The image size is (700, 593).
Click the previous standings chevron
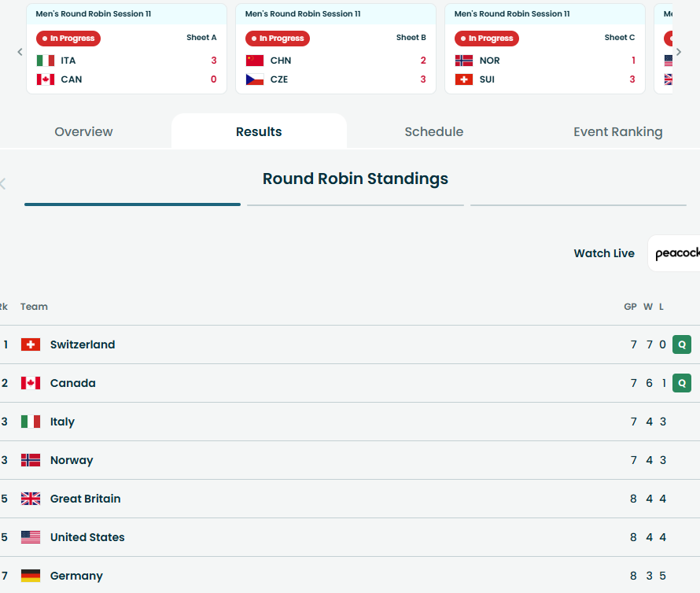[x=2, y=183]
